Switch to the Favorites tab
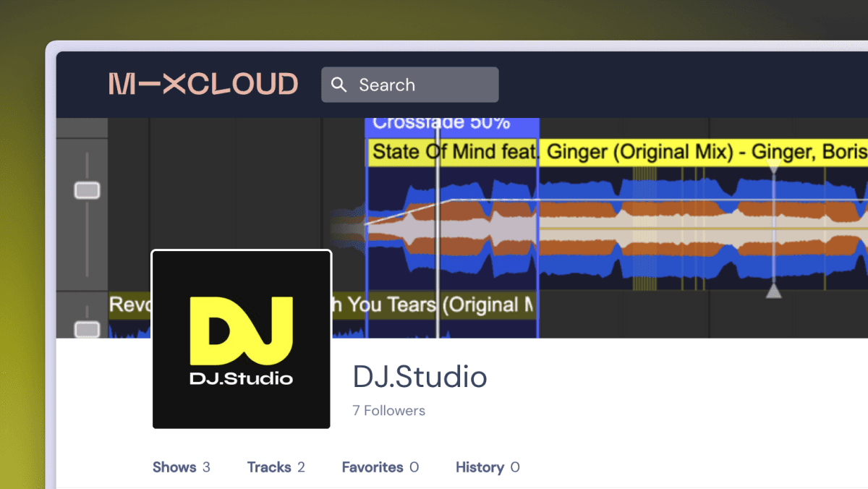Screen dimensions: 868x489 tap(380, 467)
